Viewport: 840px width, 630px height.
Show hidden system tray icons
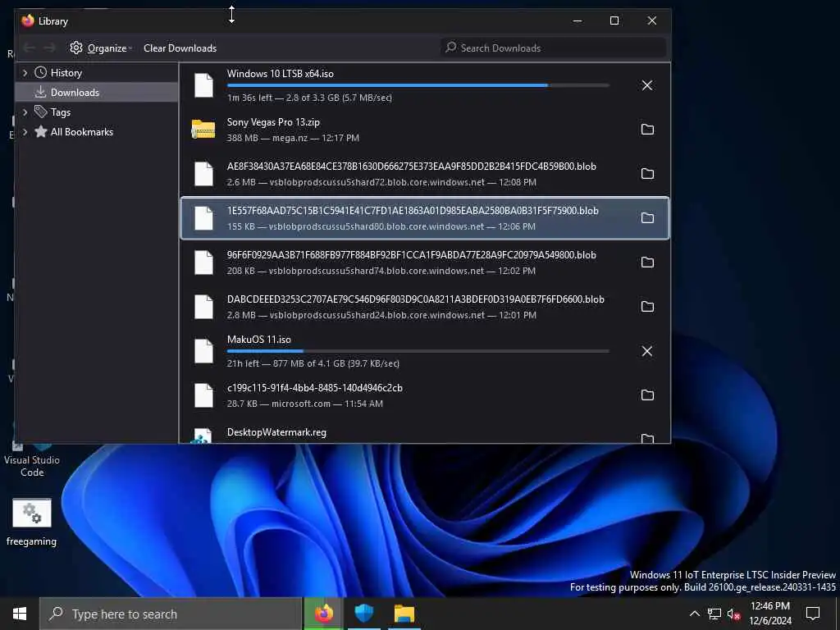[x=695, y=614]
